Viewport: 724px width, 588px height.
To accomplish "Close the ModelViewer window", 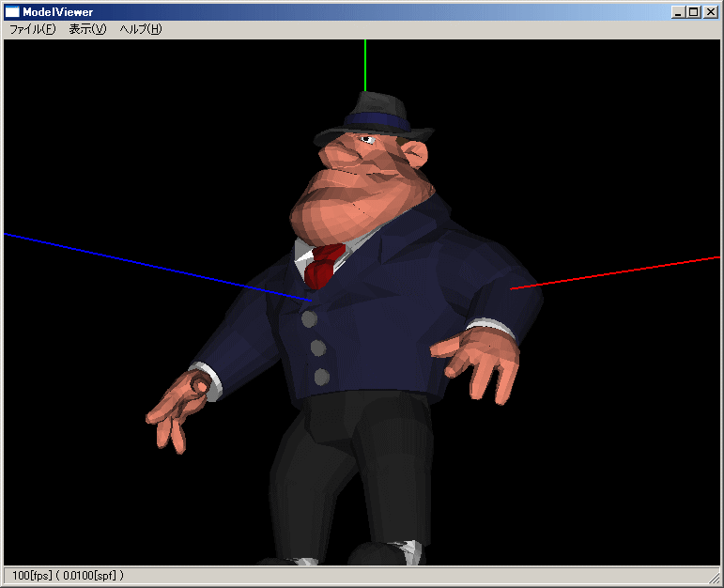I will [x=710, y=12].
